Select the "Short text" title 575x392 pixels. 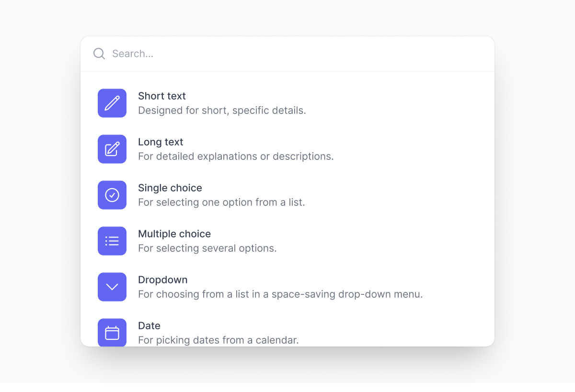coord(162,96)
